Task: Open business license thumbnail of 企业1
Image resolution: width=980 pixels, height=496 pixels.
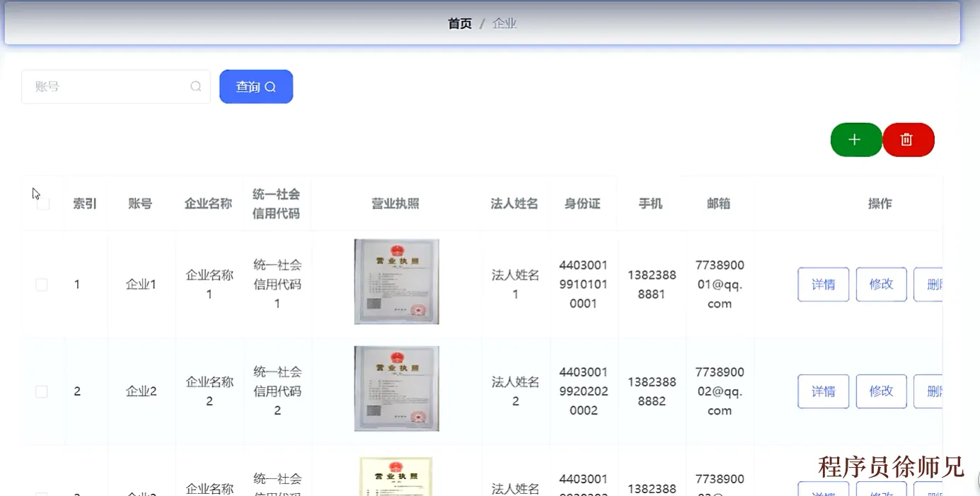Action: (396, 282)
